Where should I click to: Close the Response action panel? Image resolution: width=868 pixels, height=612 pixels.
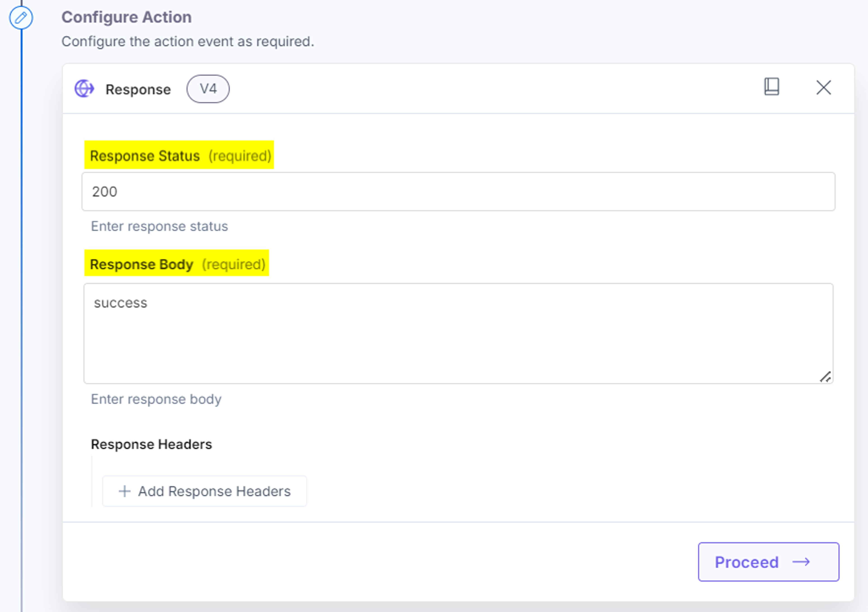tap(823, 87)
